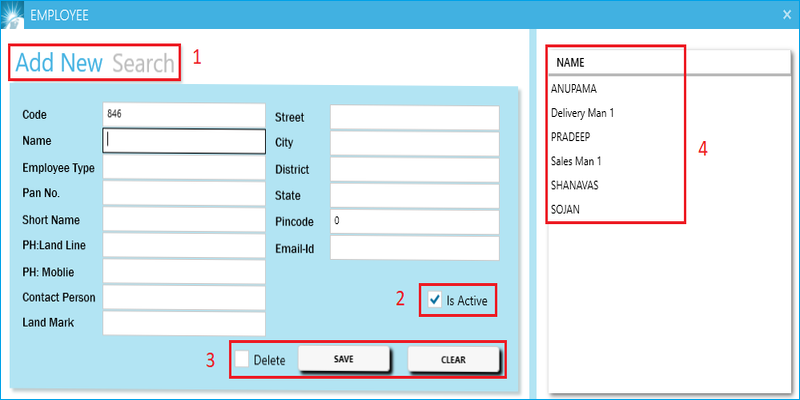Click into the Pan No. field
This screenshot has height=400, width=800.
[x=183, y=194]
